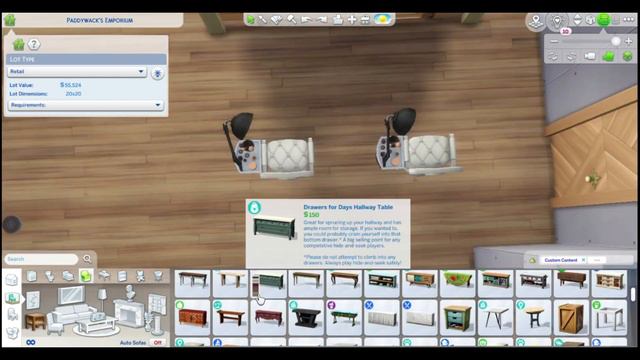
Task: Click the catalog scrollbar handle
Action: [633, 294]
